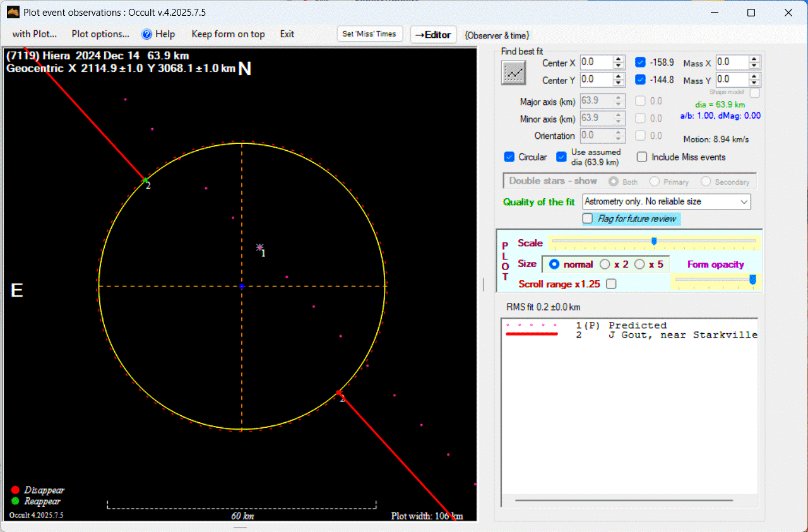Increase the Mass X value with up arrow
808x532 pixels.
754,59
